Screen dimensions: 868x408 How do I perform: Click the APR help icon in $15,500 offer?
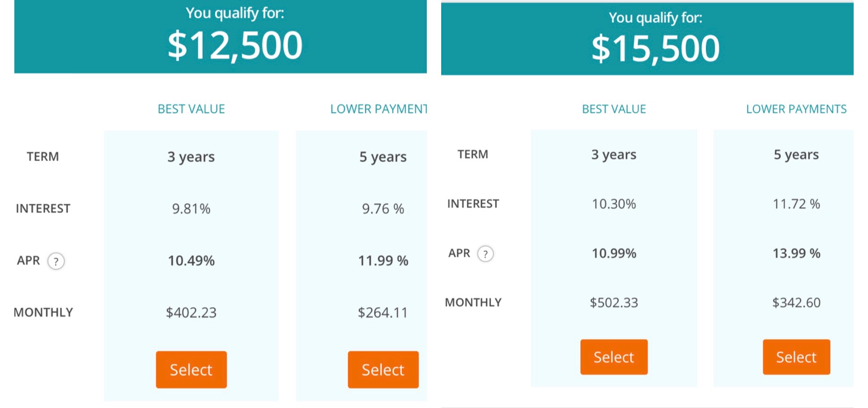coord(485,254)
